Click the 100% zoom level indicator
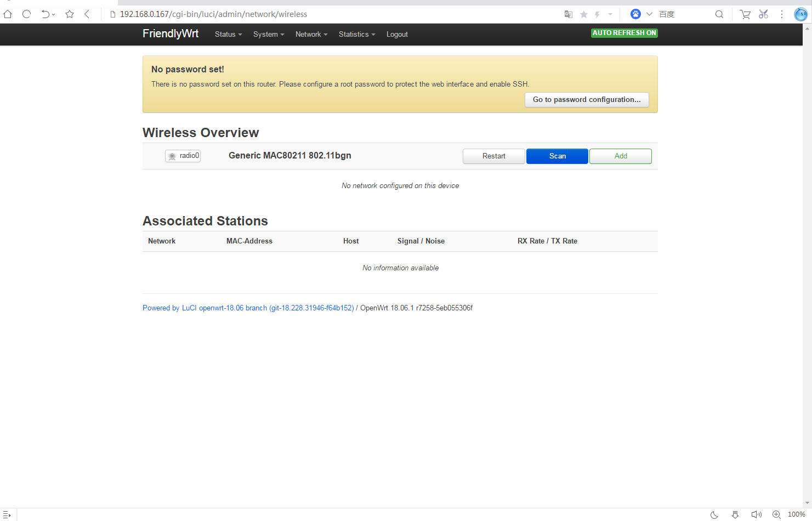This screenshot has height=521, width=812. point(797,514)
